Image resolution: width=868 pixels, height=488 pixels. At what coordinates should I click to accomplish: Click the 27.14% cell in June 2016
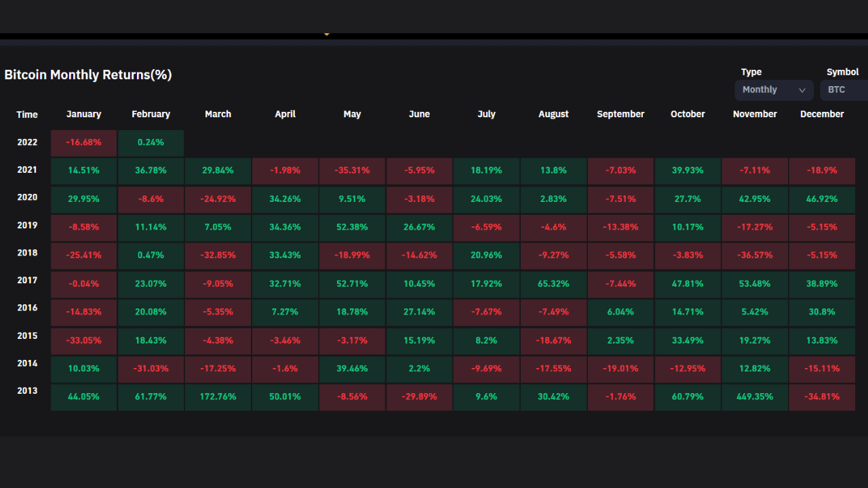pos(419,312)
